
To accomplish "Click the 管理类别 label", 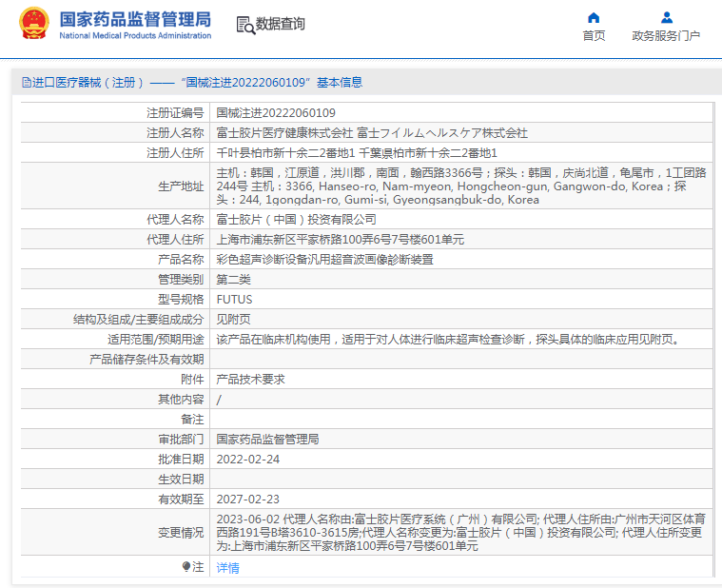I will point(181,280).
